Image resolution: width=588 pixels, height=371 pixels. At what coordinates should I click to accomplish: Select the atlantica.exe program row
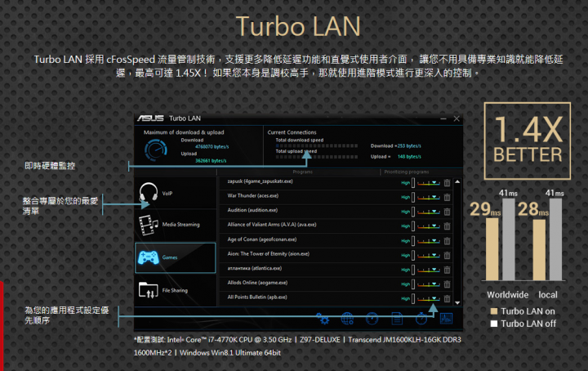[336, 269]
